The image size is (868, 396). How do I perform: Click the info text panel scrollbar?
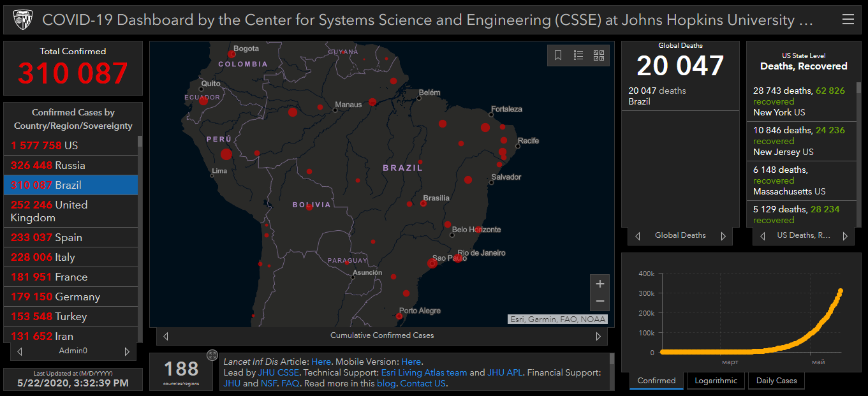[612, 359]
